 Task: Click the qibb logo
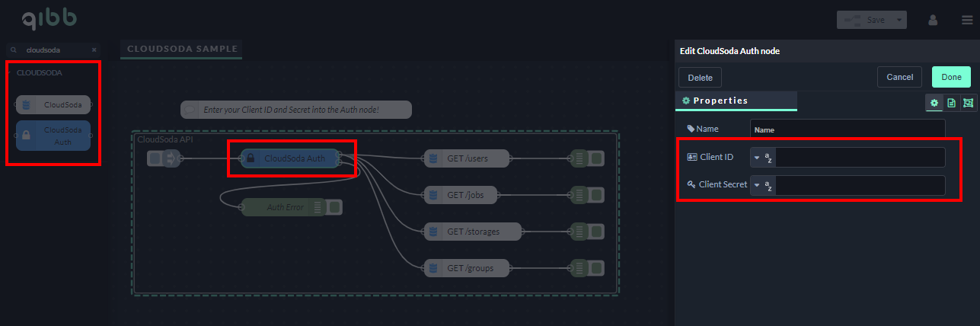click(x=49, y=20)
